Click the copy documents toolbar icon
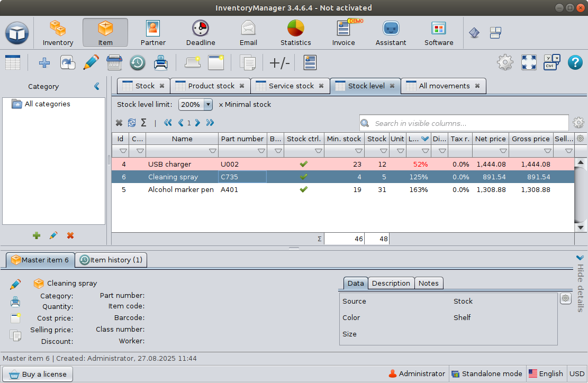Image resolution: width=588 pixels, height=383 pixels. tap(248, 62)
